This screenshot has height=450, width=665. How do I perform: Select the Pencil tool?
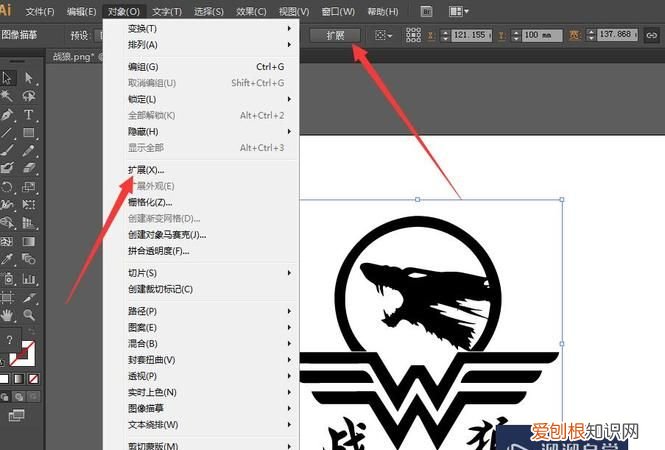[x=29, y=151]
